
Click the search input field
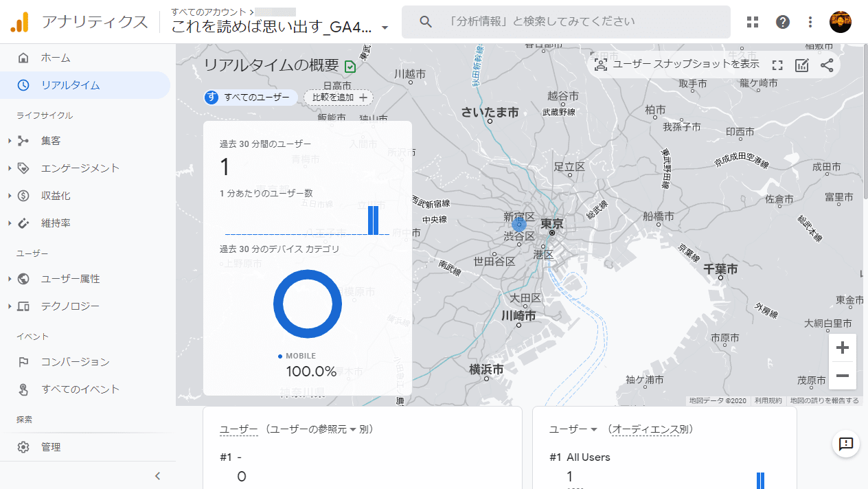(566, 22)
